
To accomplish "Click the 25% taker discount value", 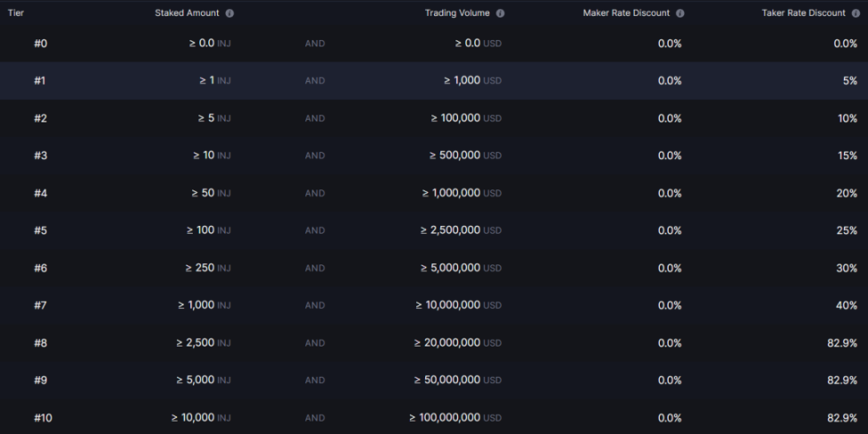I will click(847, 230).
